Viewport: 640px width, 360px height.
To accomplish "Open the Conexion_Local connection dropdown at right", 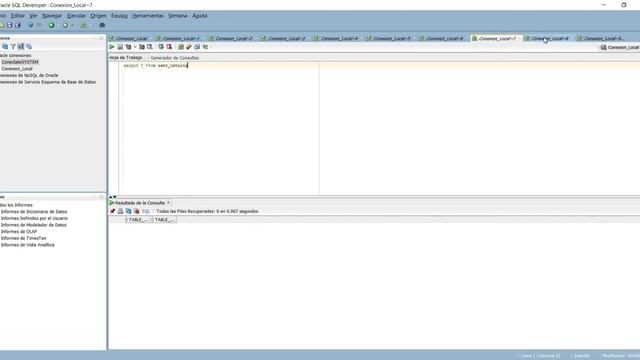I will pyautogui.click(x=620, y=47).
